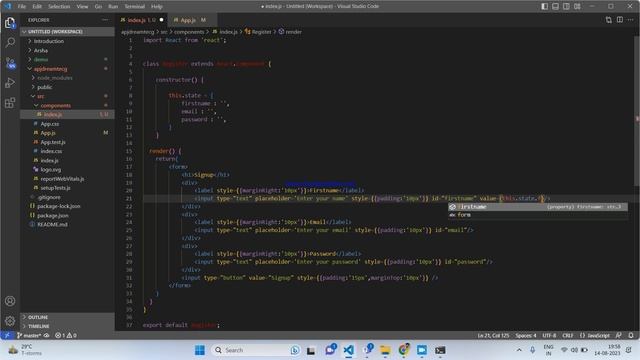Open the Windows Start menu
Screen dimensions: 640x360
pos(200,350)
